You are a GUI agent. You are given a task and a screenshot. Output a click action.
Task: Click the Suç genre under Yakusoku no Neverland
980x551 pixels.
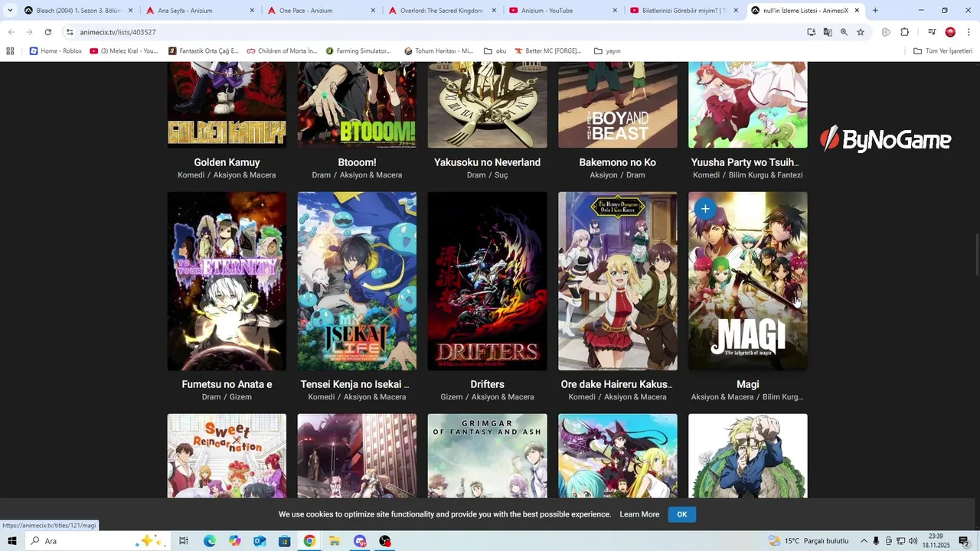(501, 175)
